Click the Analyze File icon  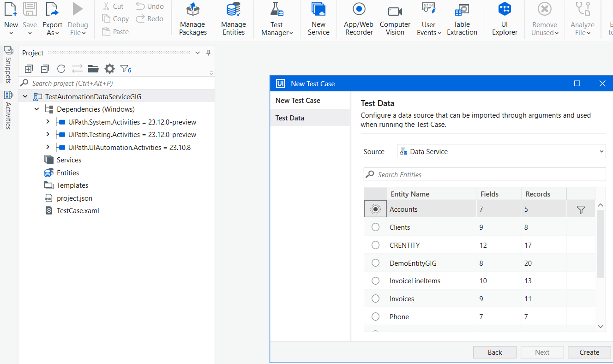pos(583,9)
